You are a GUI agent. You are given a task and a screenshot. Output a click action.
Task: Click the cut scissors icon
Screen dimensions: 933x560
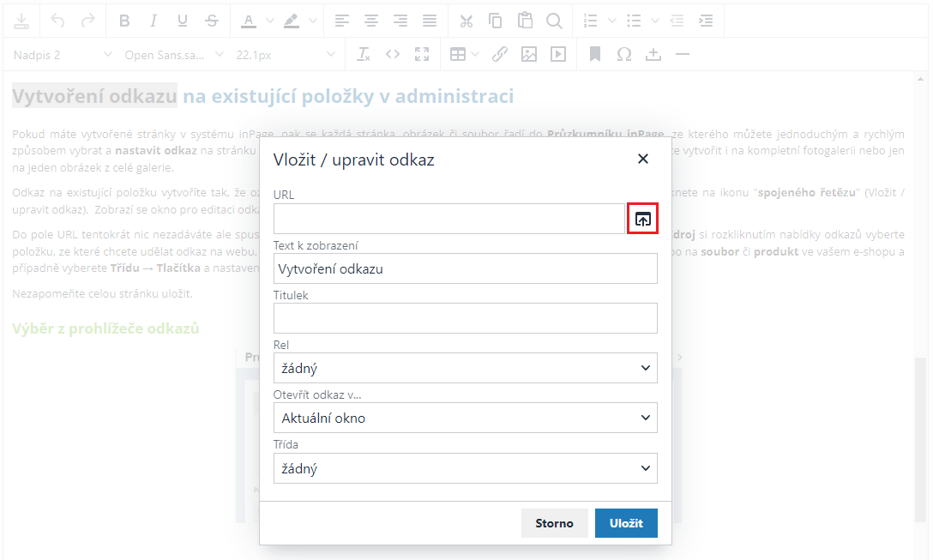pyautogui.click(x=466, y=21)
